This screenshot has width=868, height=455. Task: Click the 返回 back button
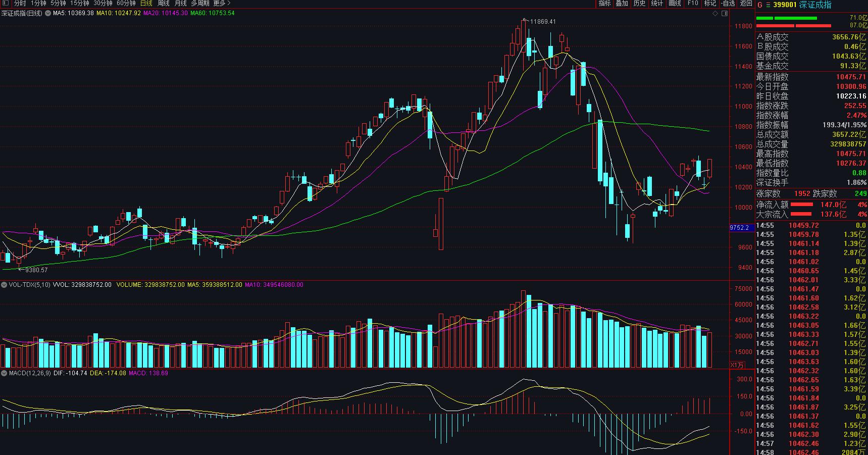(x=746, y=4)
